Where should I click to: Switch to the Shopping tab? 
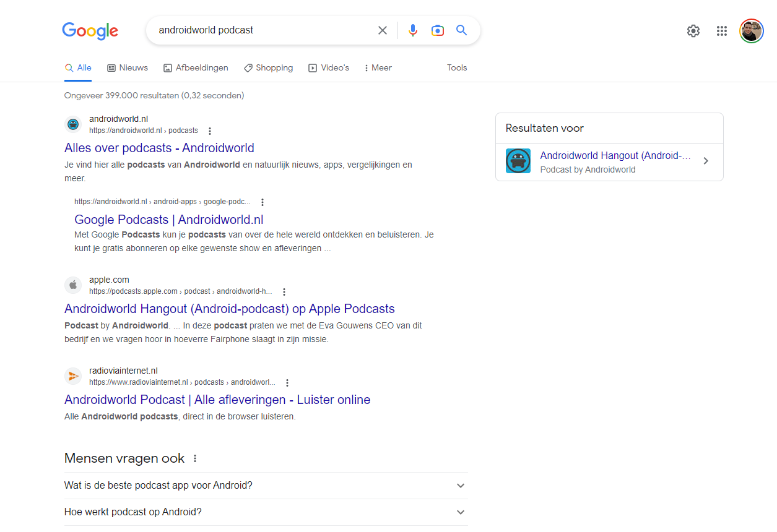click(x=268, y=68)
